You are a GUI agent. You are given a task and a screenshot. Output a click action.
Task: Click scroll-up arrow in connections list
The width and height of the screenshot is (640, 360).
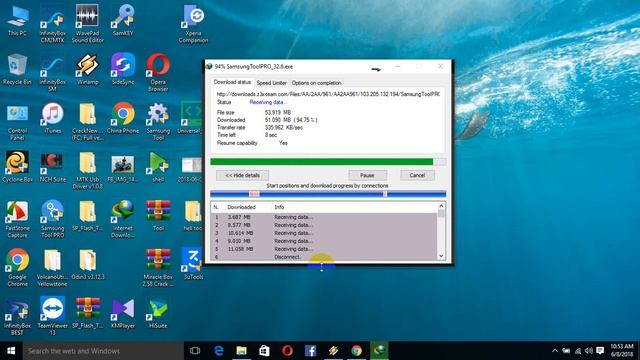[x=441, y=207]
